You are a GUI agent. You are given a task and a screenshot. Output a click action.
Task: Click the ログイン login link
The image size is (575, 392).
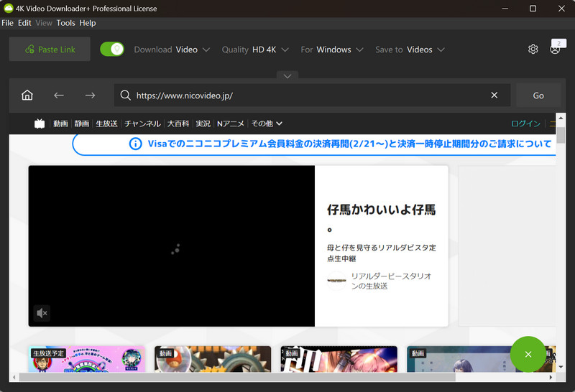tap(526, 123)
